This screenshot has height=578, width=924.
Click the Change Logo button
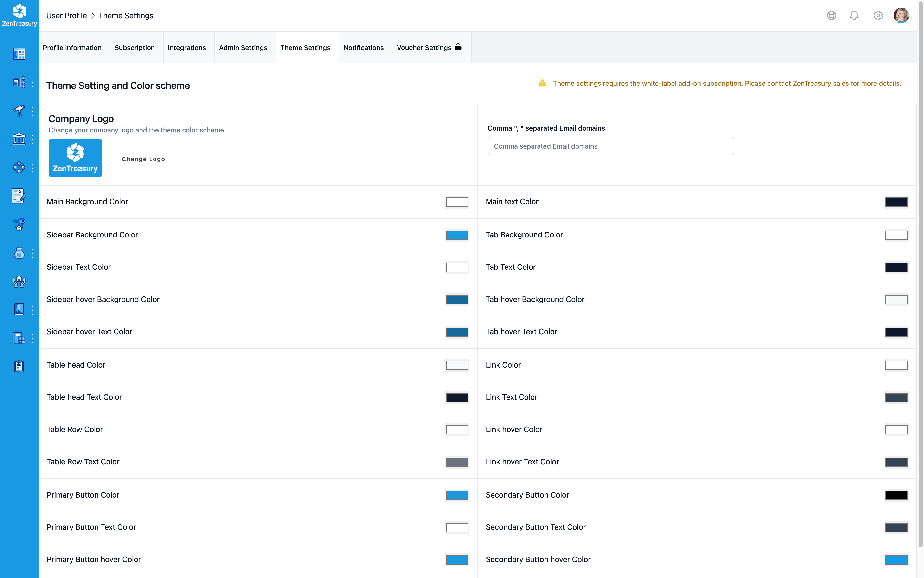pos(143,159)
